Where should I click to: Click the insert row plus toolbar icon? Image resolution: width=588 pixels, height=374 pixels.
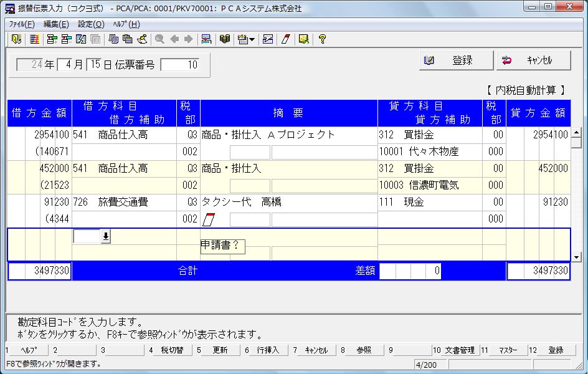[52, 39]
